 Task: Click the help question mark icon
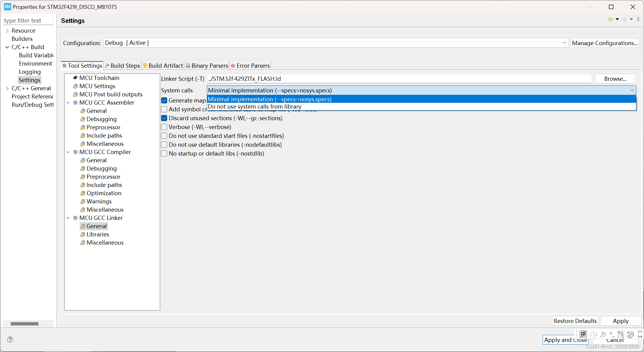(10, 339)
